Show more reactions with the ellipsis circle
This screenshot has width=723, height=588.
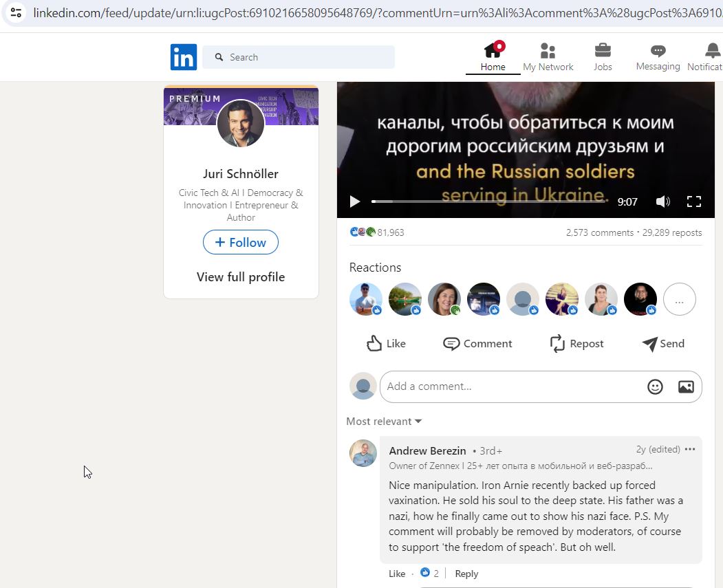click(x=679, y=299)
